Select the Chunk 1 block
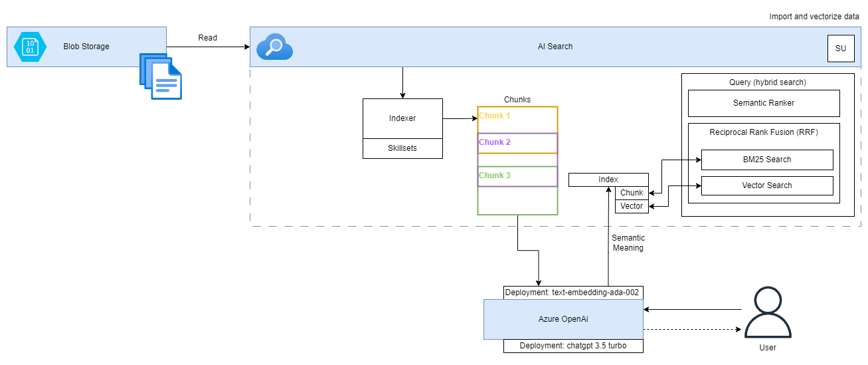 pos(517,130)
